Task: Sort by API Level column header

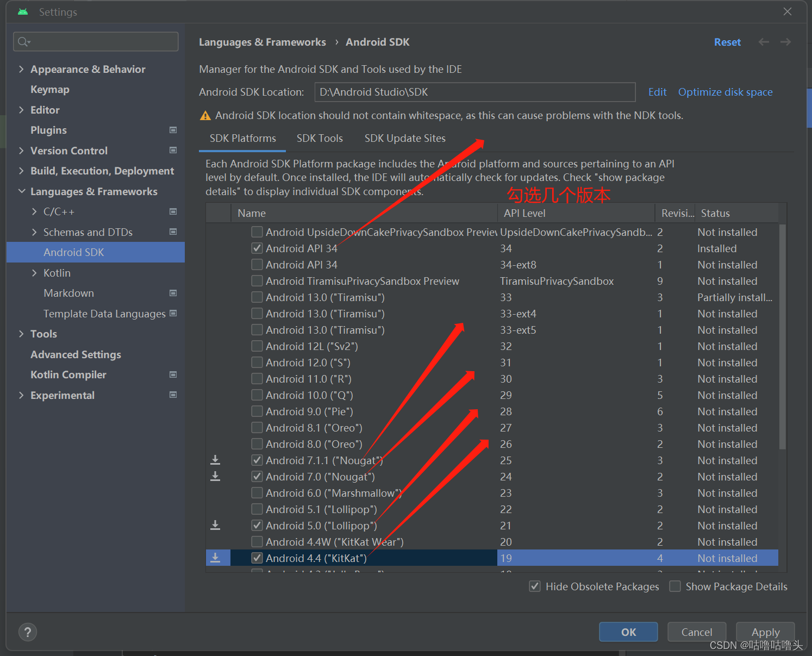Action: (576, 213)
